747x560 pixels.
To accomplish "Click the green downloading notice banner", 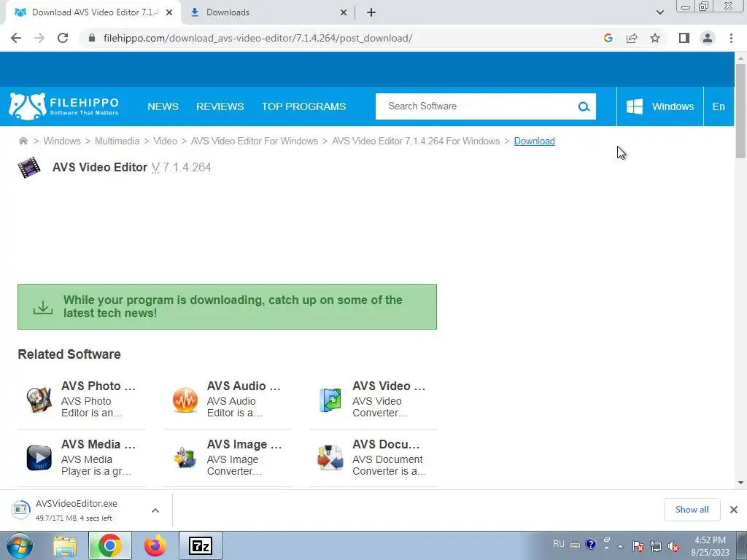I will pyautogui.click(x=228, y=307).
